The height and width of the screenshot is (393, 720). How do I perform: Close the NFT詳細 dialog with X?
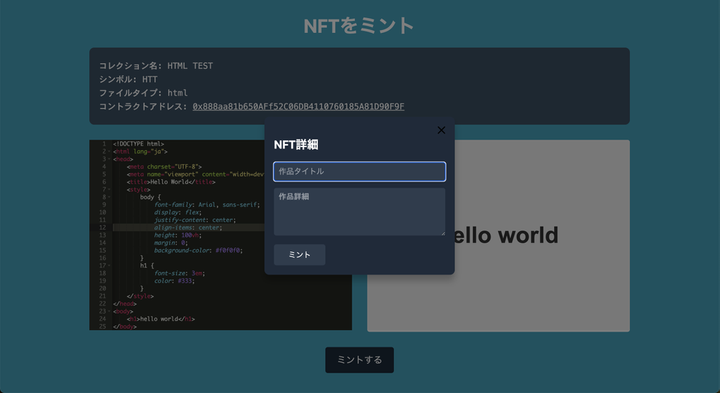pyautogui.click(x=441, y=130)
